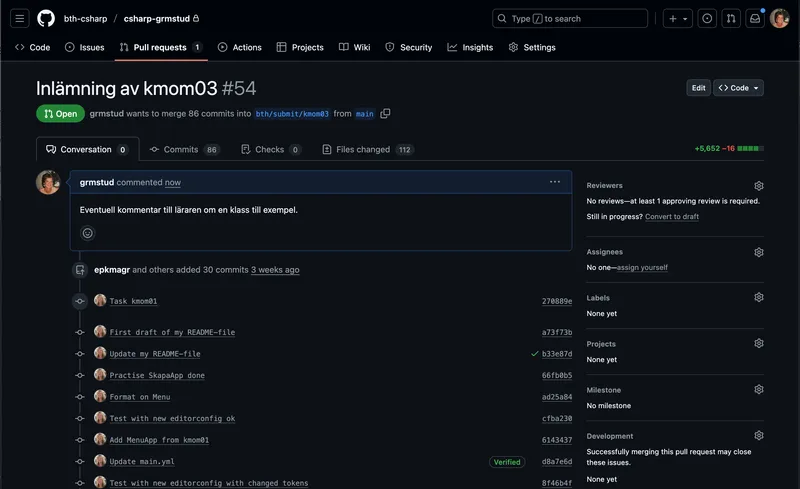Switch to the Files changed tab
Image resolution: width=800 pixels, height=489 pixels.
click(367, 150)
